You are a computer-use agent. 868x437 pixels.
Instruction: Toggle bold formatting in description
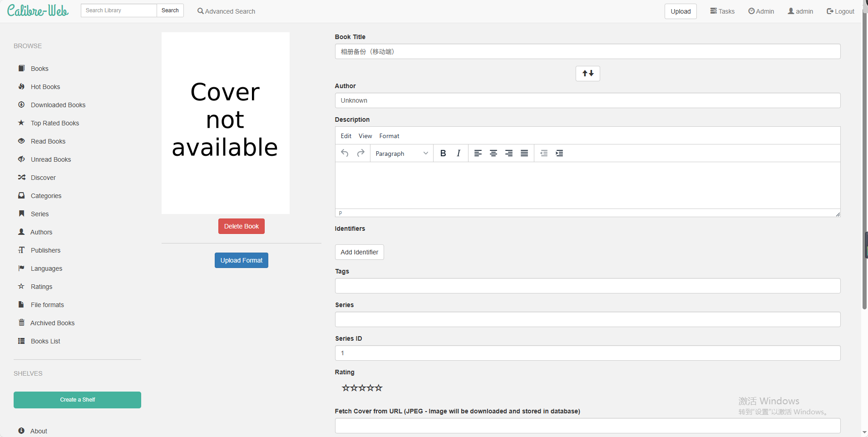(443, 153)
